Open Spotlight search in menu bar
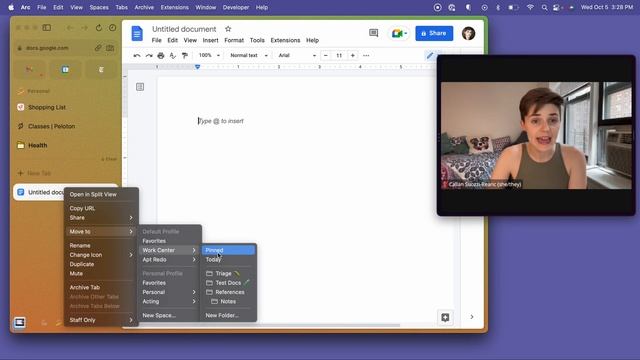 pyautogui.click(x=544, y=7)
